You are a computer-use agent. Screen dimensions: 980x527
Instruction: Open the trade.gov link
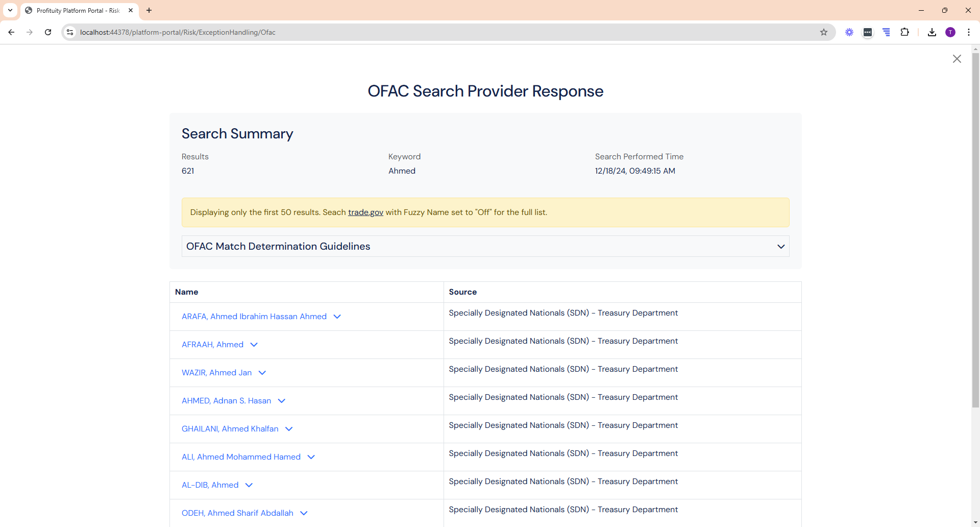365,212
